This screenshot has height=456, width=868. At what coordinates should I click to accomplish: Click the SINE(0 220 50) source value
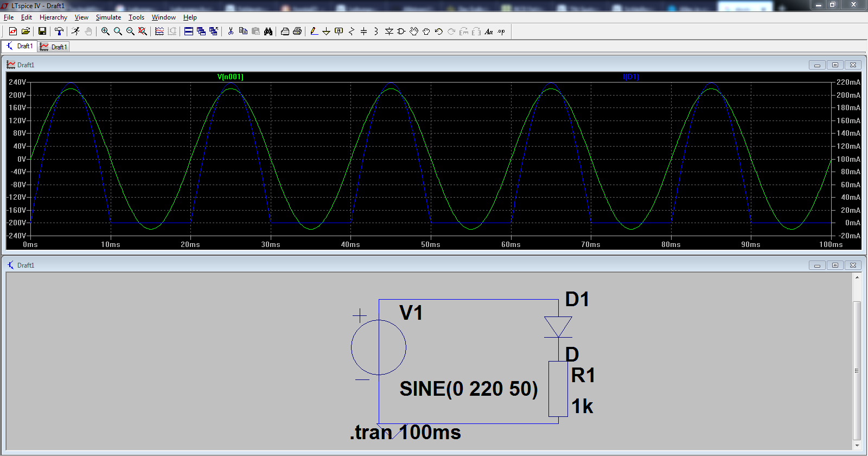469,389
